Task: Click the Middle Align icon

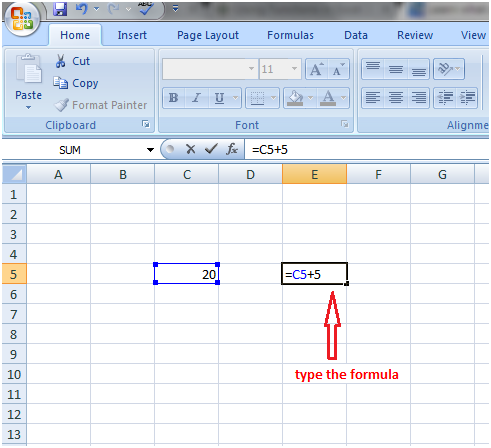Action: (396, 69)
